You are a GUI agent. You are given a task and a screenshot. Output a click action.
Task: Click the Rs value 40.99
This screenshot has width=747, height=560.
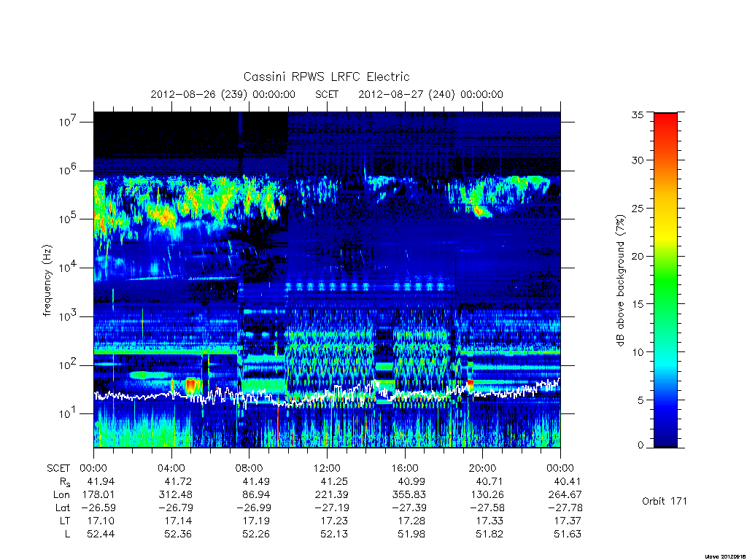pyautogui.click(x=411, y=481)
